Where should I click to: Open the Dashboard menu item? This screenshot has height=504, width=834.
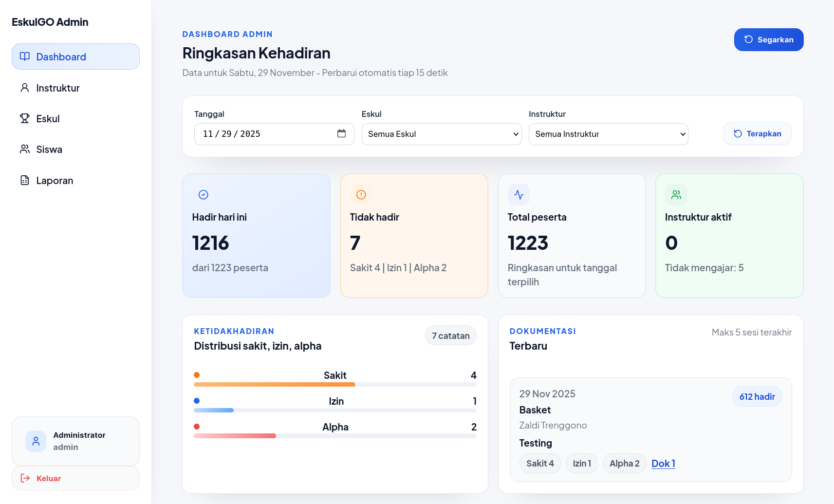tap(75, 57)
